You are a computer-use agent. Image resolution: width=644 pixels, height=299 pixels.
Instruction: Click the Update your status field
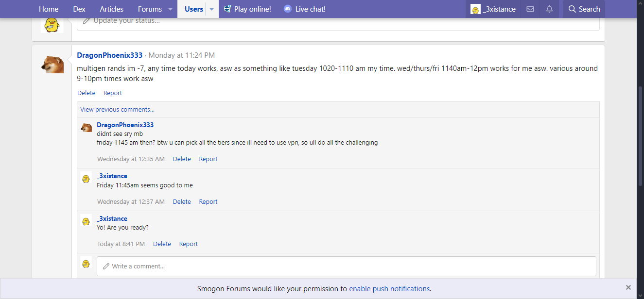tap(338, 21)
